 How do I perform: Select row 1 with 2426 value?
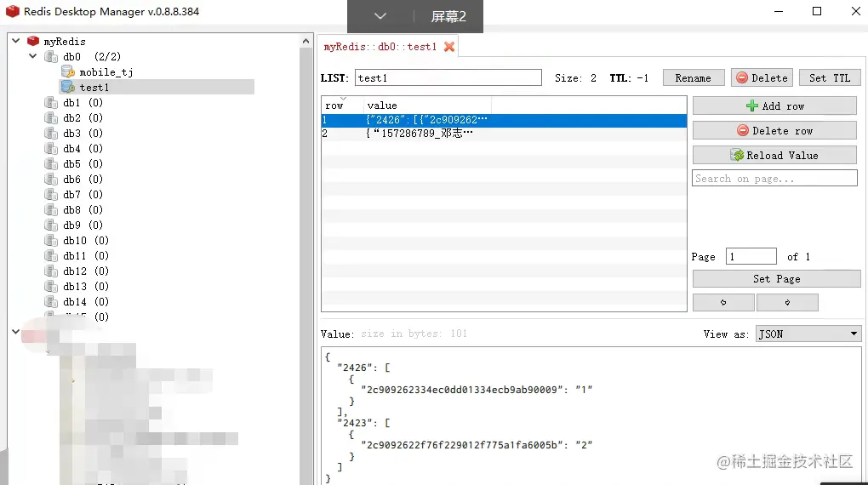click(504, 120)
